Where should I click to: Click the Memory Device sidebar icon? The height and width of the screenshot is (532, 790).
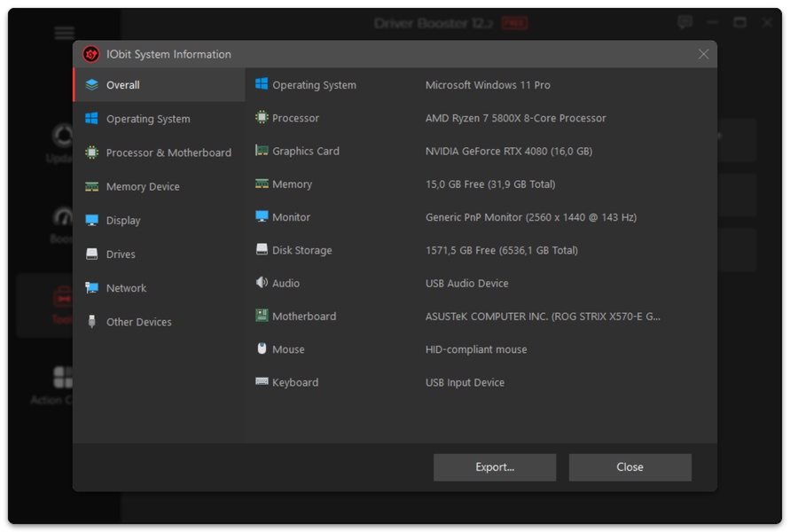92,187
